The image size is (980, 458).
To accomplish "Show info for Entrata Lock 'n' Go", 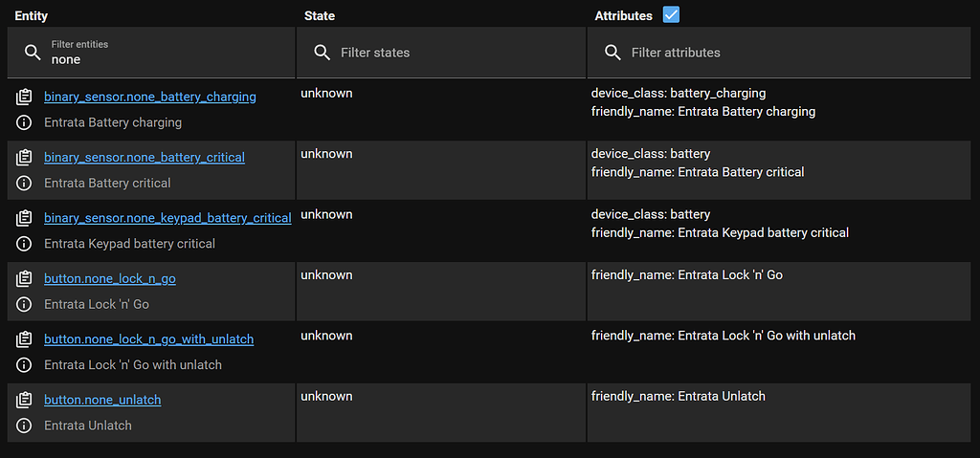I will pos(25,304).
